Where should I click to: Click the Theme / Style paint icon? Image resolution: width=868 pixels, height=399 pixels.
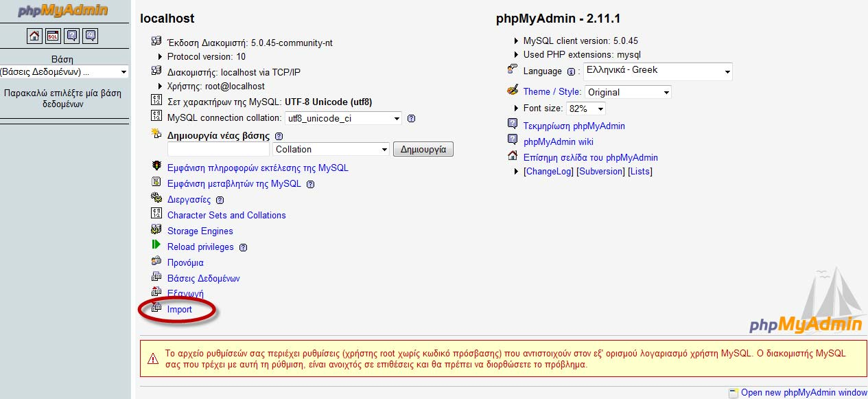click(513, 90)
